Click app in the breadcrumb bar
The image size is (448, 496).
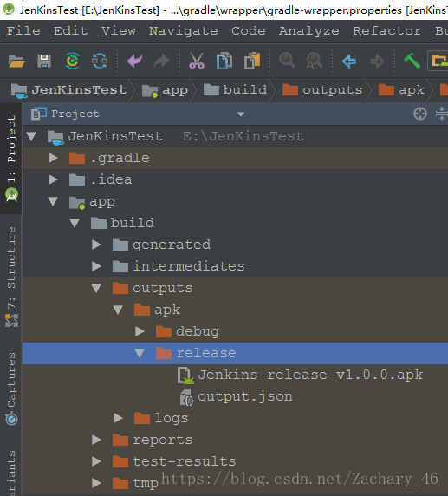pos(165,90)
